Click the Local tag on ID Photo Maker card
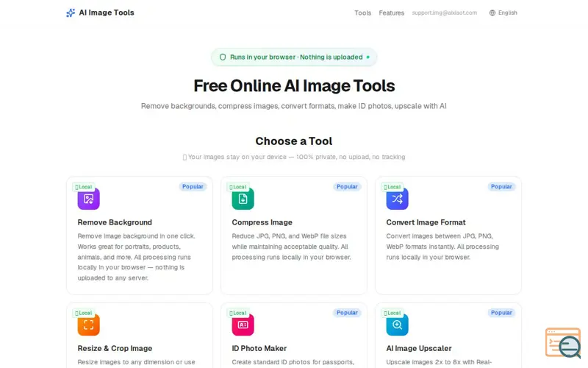Viewport: 588px width, 368px height. 238,314
